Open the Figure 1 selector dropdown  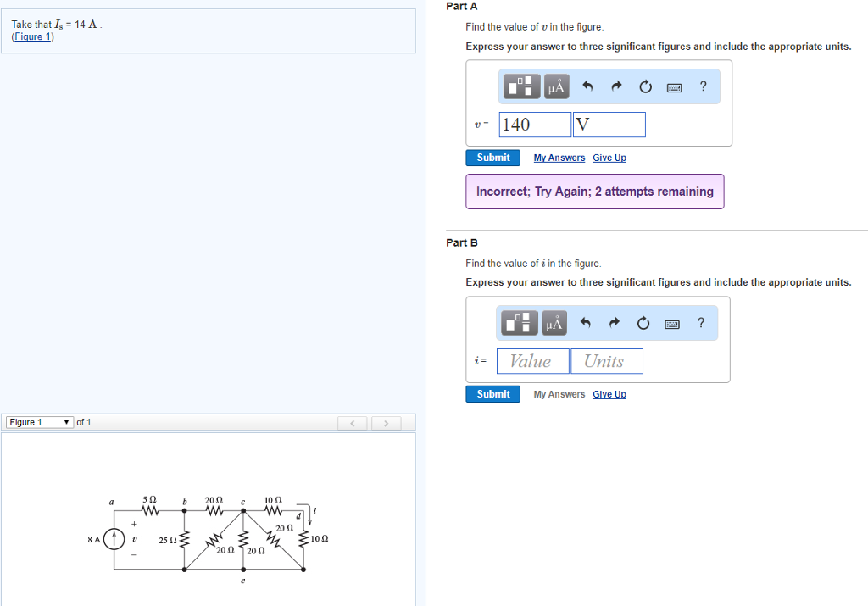pyautogui.click(x=39, y=421)
